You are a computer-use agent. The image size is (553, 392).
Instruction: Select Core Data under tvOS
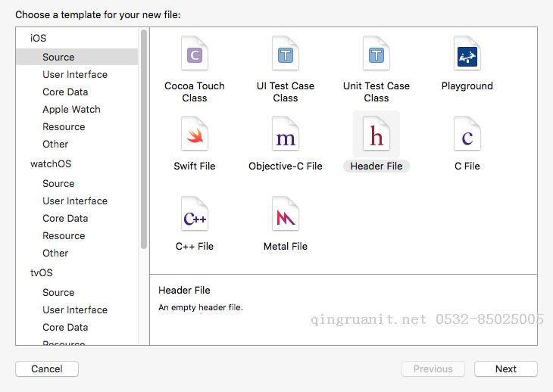tap(65, 327)
